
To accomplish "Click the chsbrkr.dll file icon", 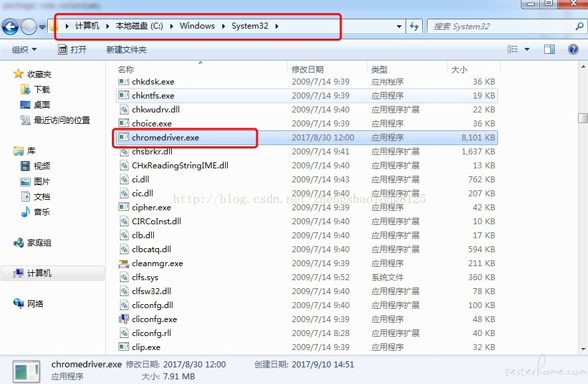I will point(124,151).
